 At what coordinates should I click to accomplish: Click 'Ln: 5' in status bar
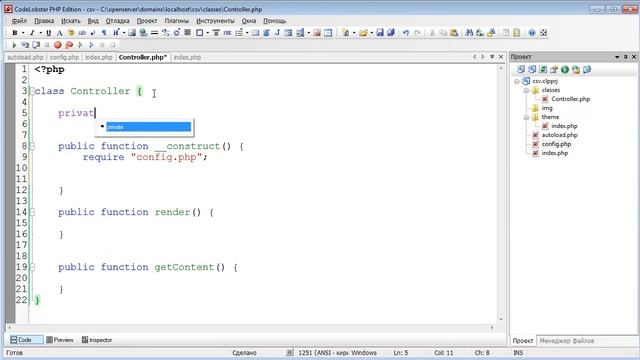tap(400, 353)
